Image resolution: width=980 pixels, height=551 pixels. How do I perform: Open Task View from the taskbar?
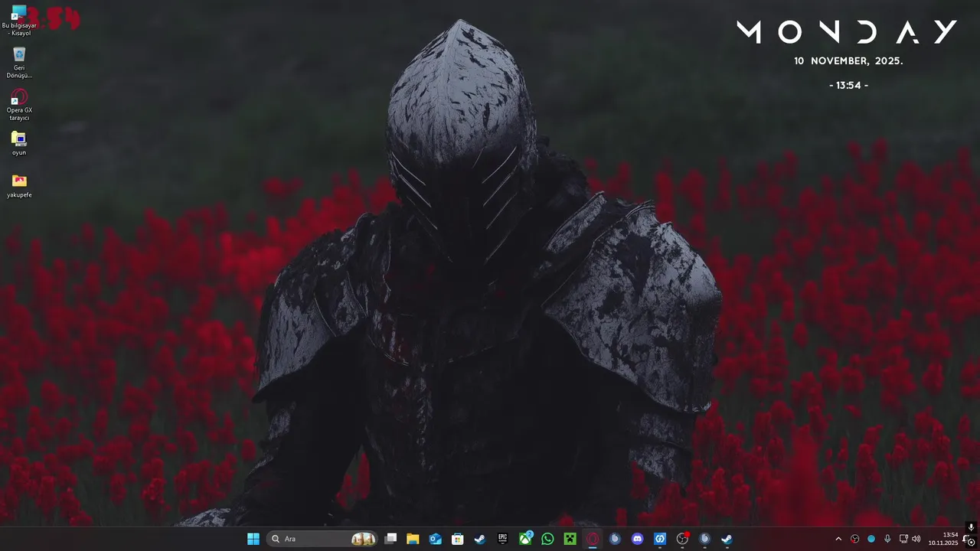point(390,539)
